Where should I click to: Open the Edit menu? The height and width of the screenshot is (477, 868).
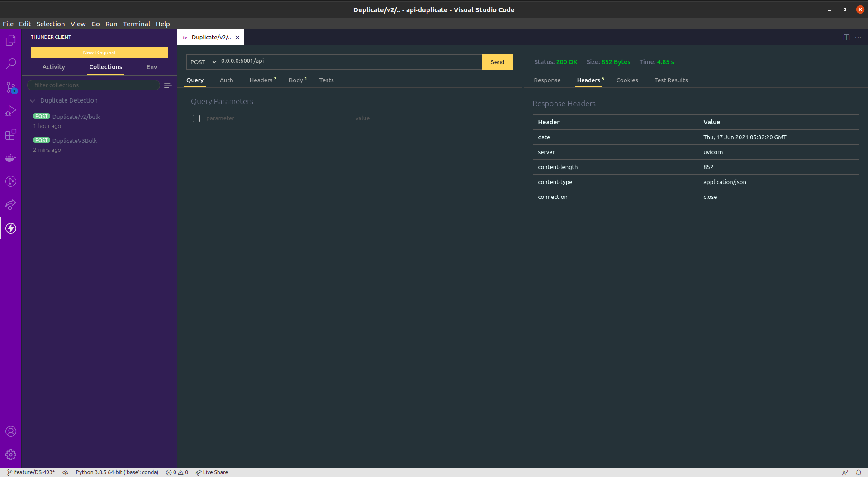tap(25, 24)
